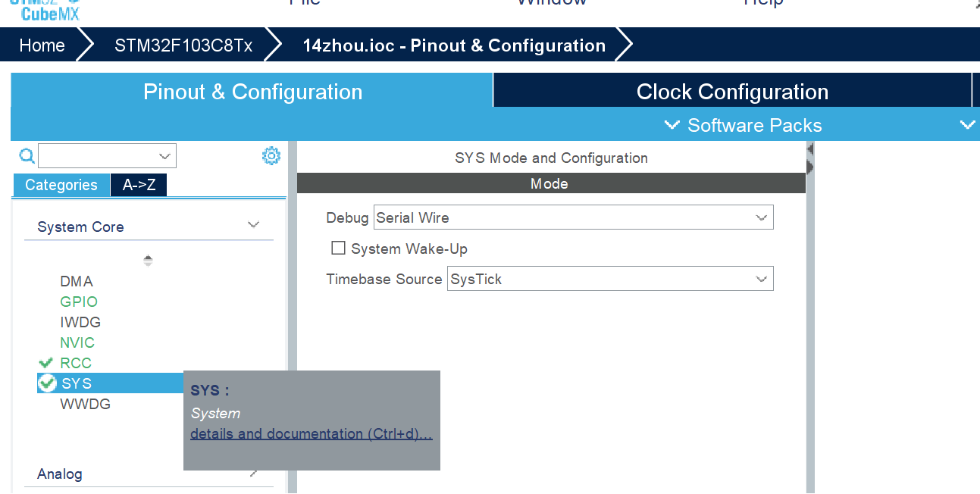Click the chevron at far right of packs bar
This screenshot has width=980, height=494.
[x=968, y=125]
